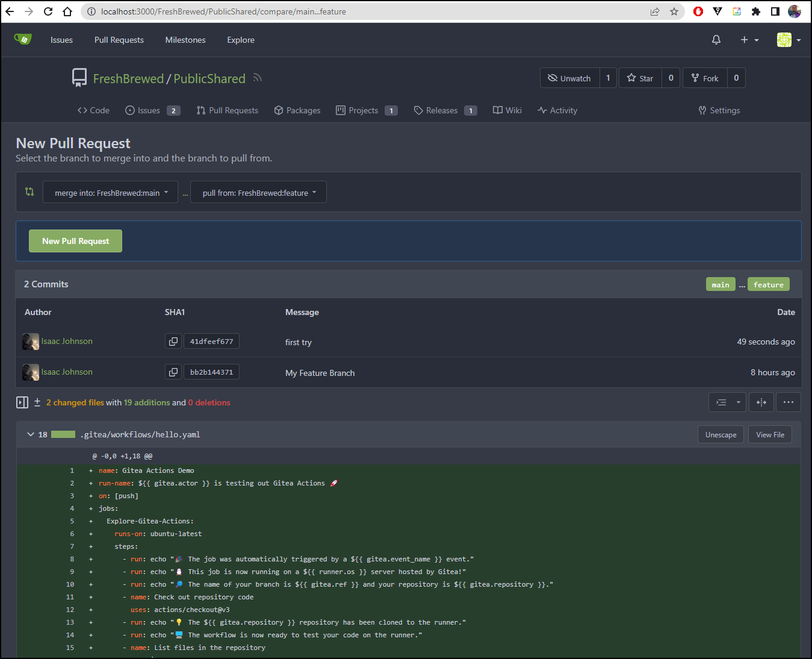The height and width of the screenshot is (659, 812).
Task: Open the diff more-options ellipsis menu
Action: (x=789, y=402)
